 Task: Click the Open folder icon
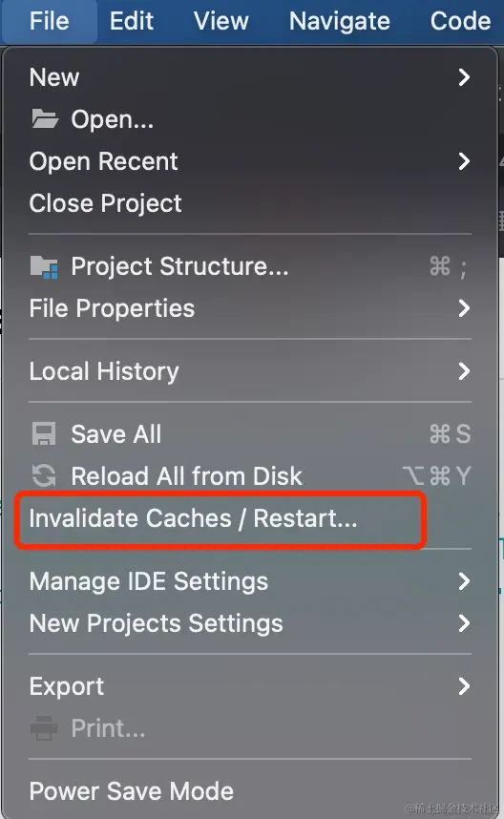45,119
